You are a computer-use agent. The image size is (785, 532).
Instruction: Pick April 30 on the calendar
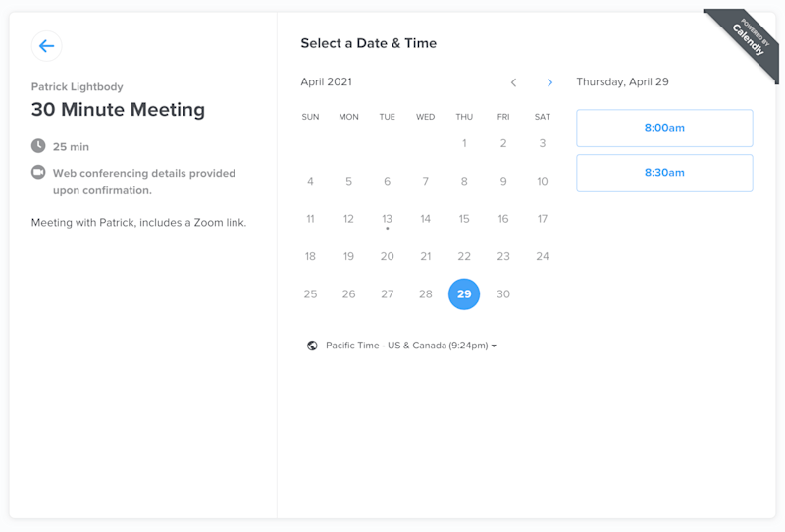point(503,293)
